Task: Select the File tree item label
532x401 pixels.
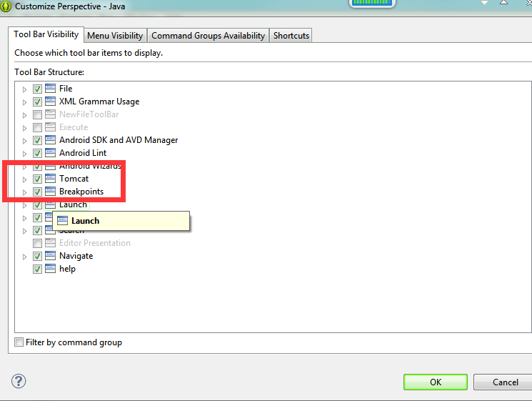Action: tap(66, 89)
